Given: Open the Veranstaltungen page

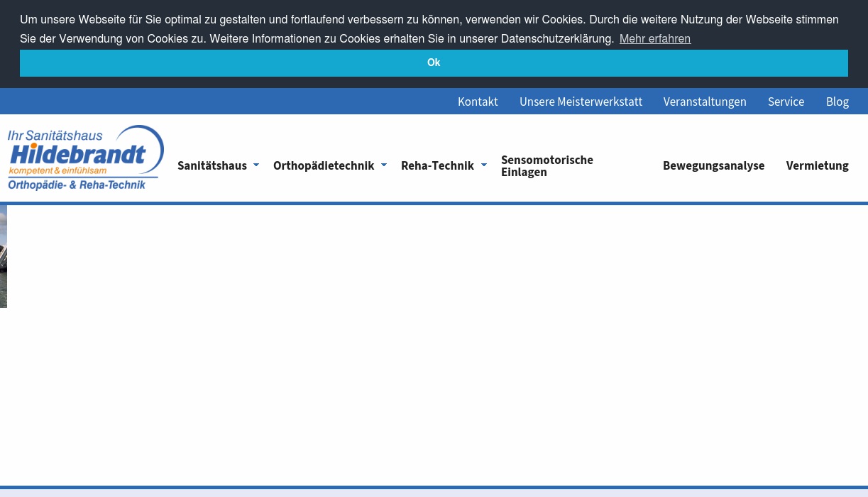Looking at the screenshot, I should pyautogui.click(x=704, y=102).
